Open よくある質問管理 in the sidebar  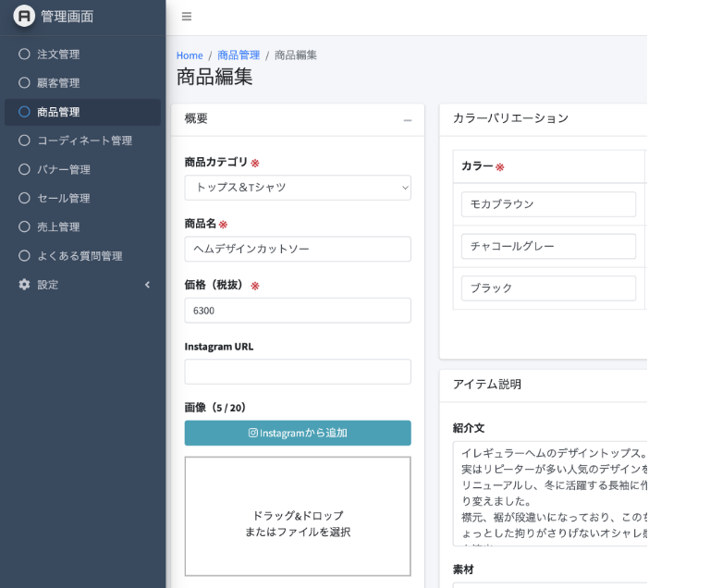(x=80, y=256)
